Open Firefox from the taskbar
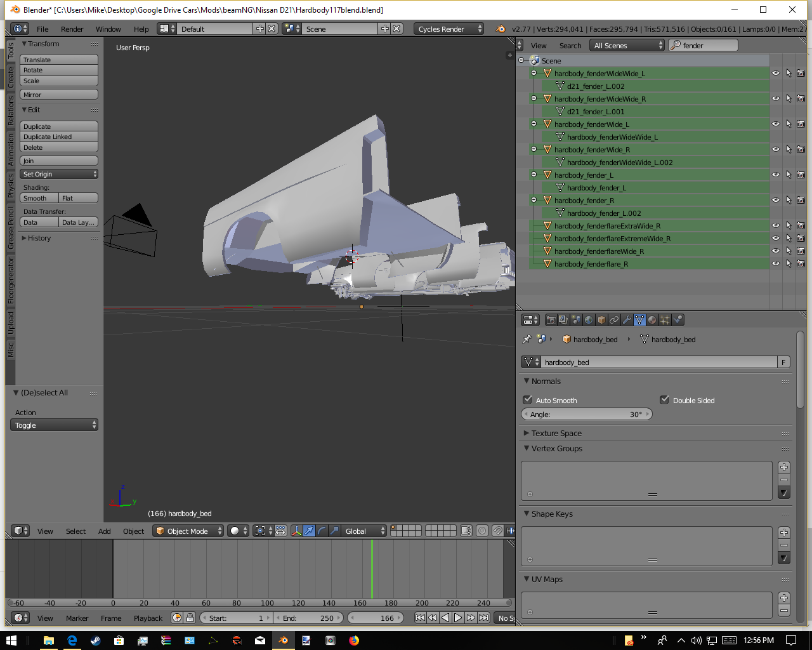This screenshot has width=812, height=650. click(x=354, y=640)
